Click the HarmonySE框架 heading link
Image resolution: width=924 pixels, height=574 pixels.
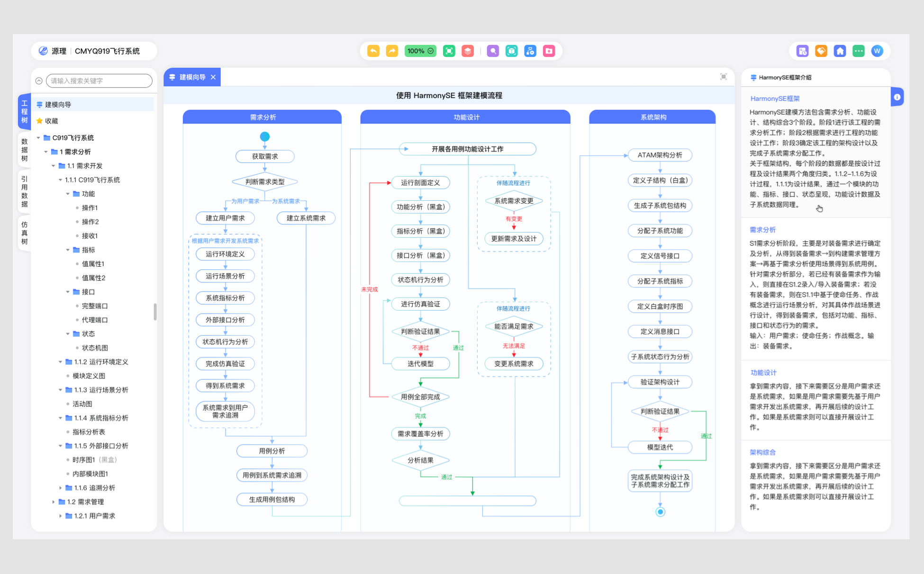click(x=775, y=99)
